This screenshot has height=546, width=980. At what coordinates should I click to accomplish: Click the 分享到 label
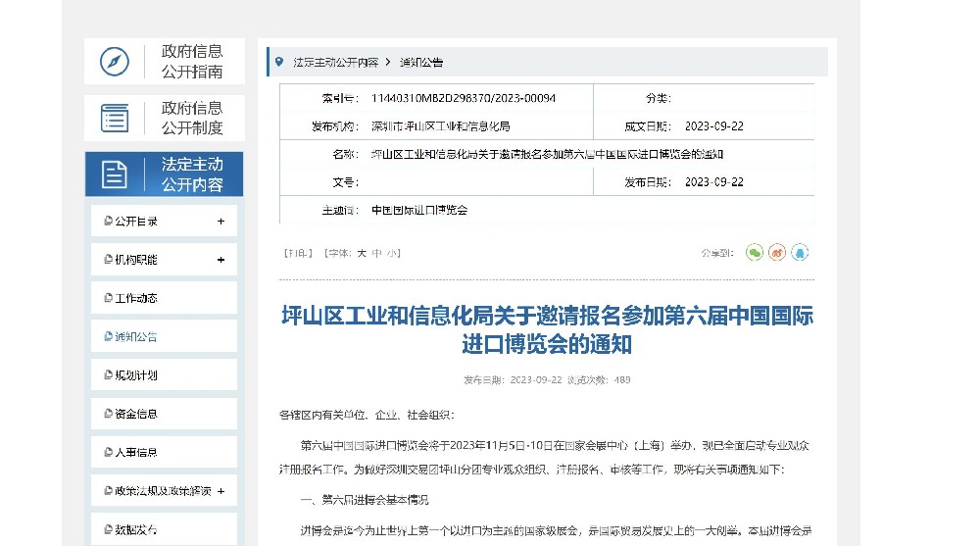pos(717,253)
